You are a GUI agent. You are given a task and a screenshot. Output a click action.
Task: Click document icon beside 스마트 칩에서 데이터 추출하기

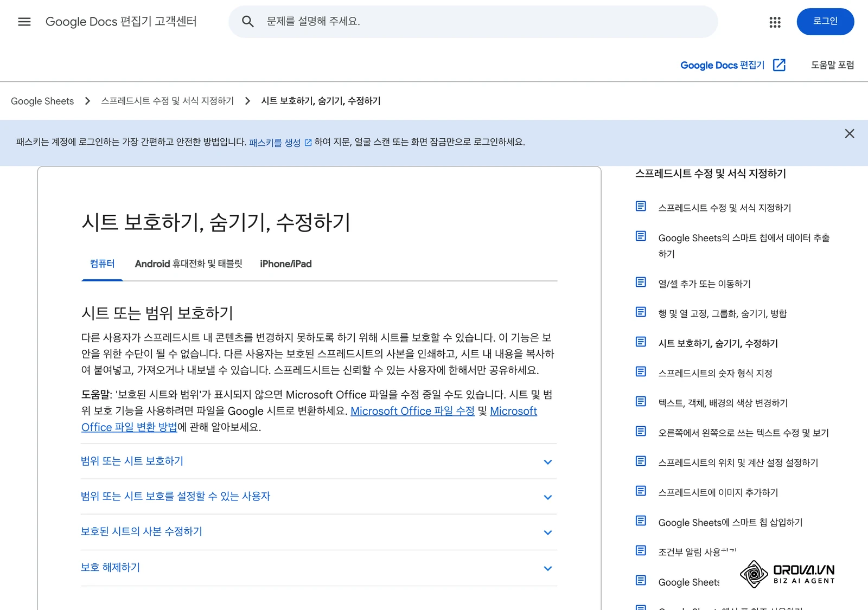coord(641,236)
